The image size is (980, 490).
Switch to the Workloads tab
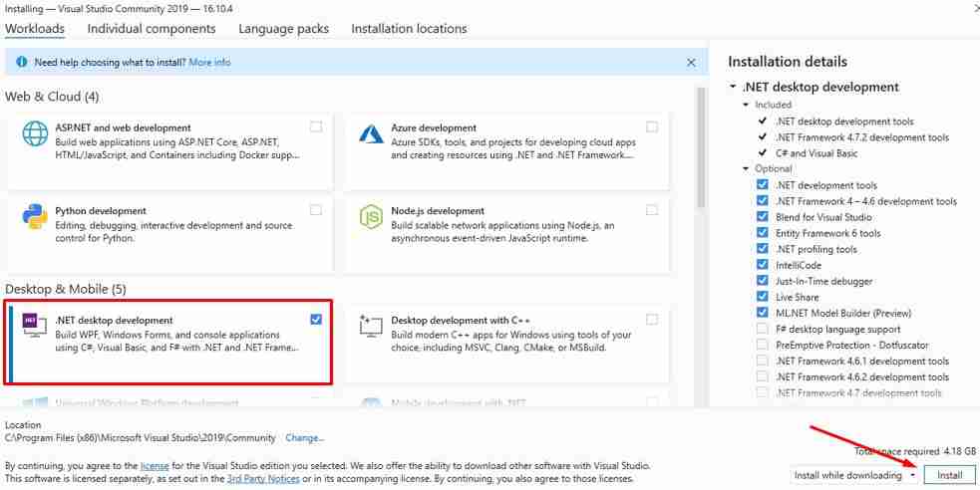[34, 29]
